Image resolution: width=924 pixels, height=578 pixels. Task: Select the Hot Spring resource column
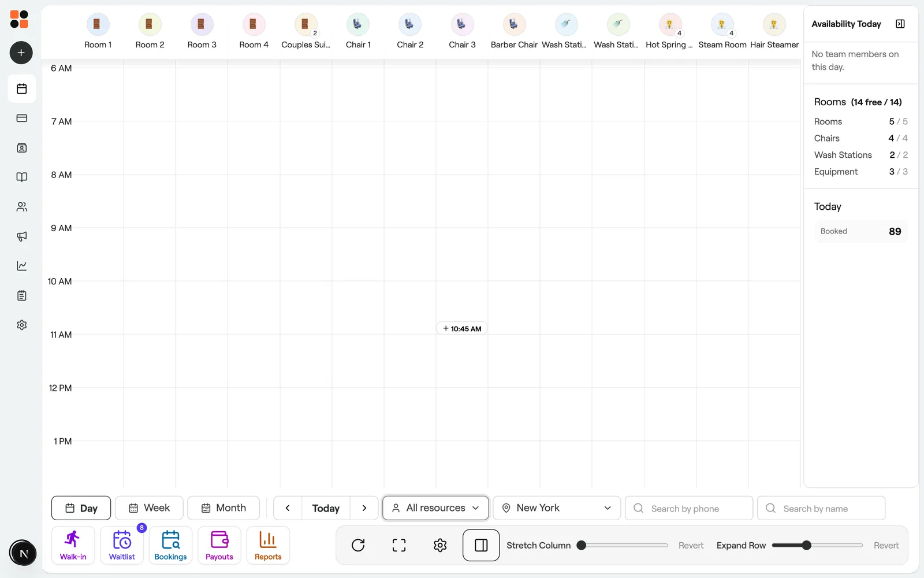click(x=670, y=32)
